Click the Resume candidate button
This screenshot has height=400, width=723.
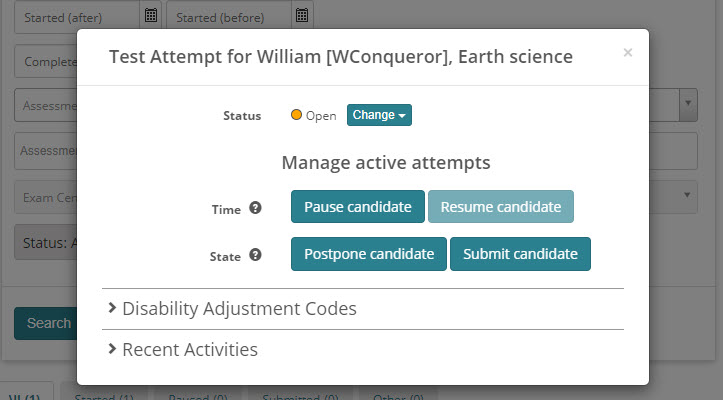point(500,207)
